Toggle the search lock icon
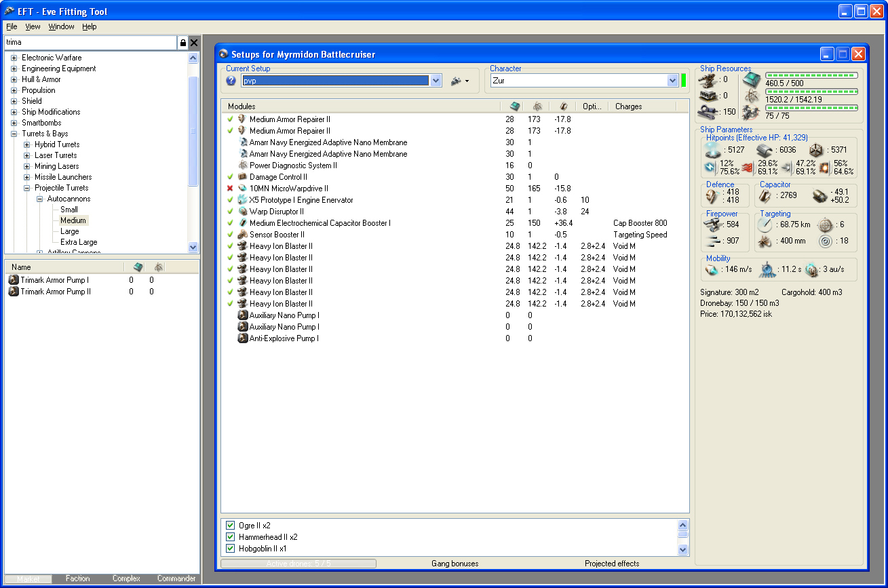Image resolution: width=888 pixels, height=588 pixels. click(x=182, y=43)
